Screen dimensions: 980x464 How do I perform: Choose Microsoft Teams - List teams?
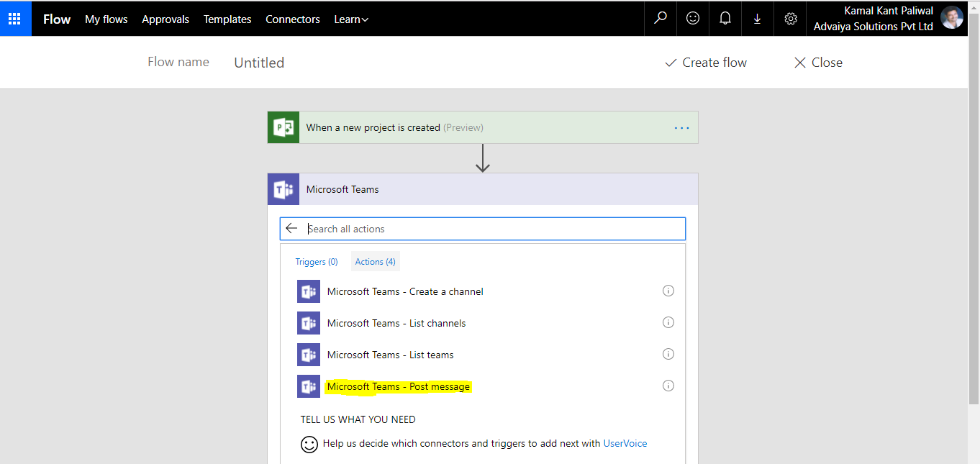[391, 355]
